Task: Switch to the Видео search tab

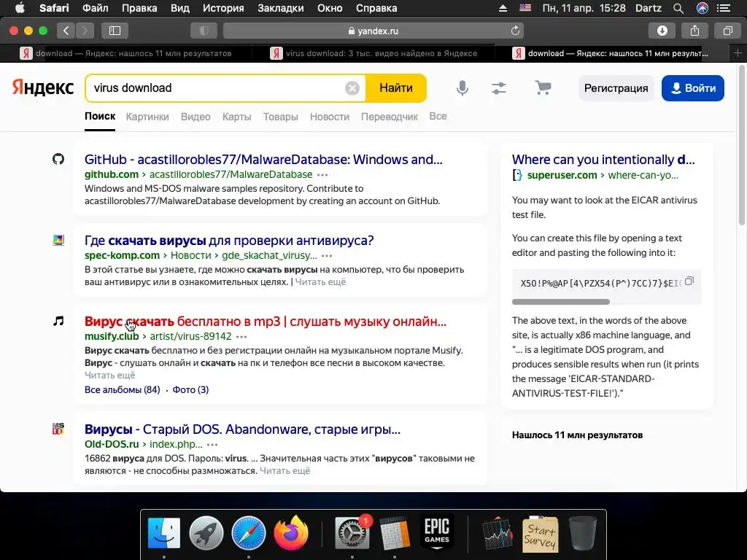Action: coord(196,117)
